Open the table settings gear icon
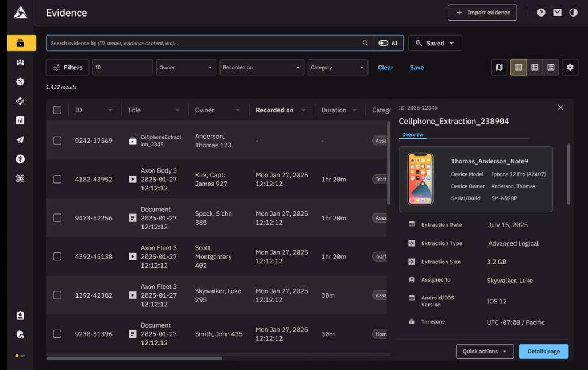Image resolution: width=588 pixels, height=370 pixels. 570,67
